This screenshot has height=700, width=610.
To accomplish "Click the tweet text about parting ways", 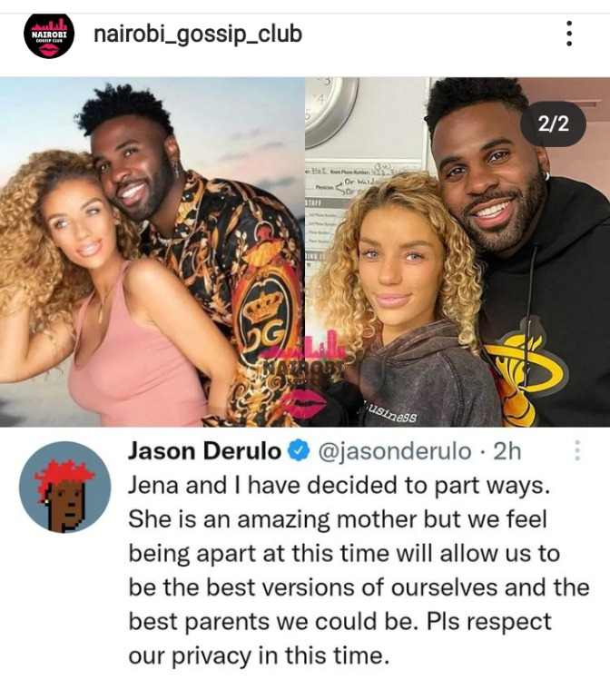I will click(359, 570).
